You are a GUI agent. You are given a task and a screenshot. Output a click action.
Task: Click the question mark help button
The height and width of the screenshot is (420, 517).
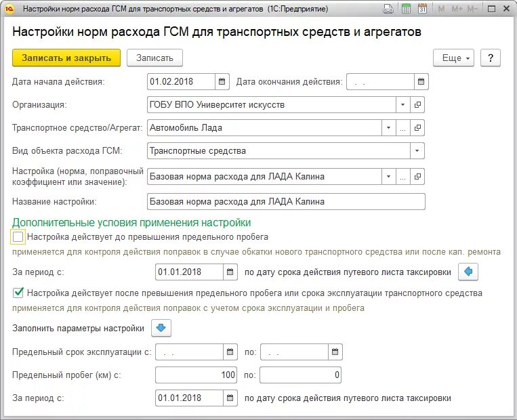(491, 58)
